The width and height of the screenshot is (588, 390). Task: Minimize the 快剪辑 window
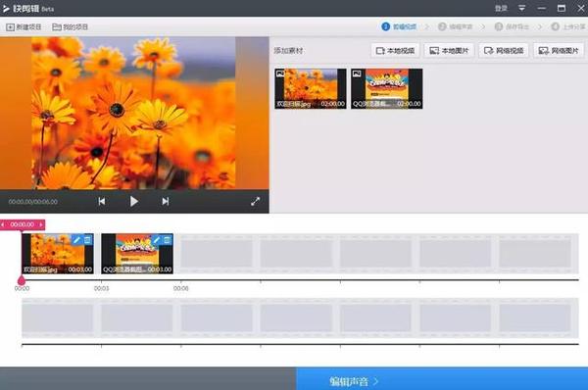coord(542,8)
